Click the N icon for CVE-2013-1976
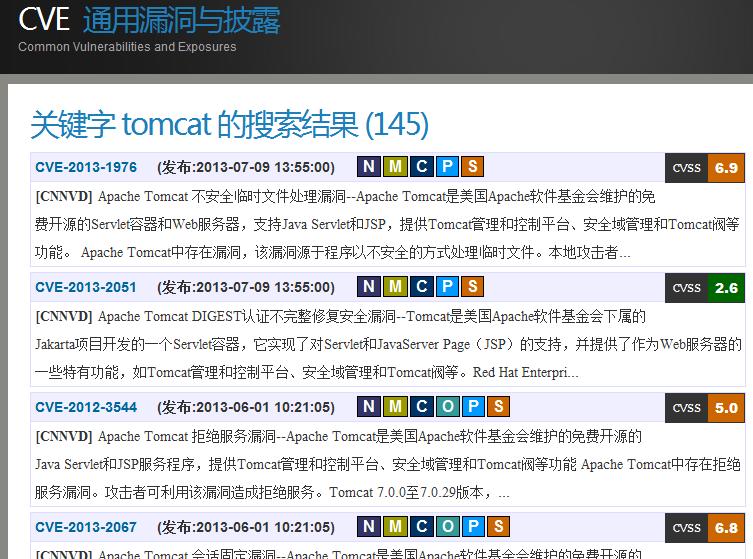Image resolution: width=753 pixels, height=559 pixels. (369, 167)
